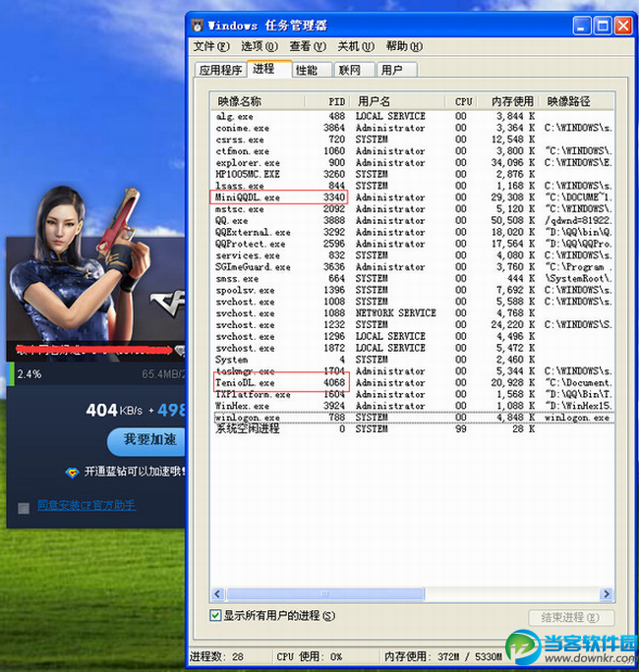The height and width of the screenshot is (672, 639).
Task: Sort by the PID column header
Action: coord(327,101)
